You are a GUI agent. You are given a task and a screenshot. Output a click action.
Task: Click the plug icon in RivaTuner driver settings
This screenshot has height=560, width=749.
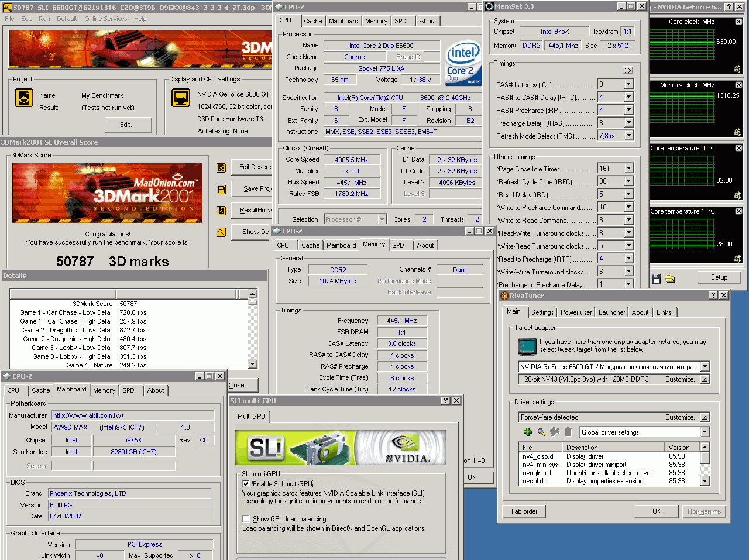pos(555,432)
